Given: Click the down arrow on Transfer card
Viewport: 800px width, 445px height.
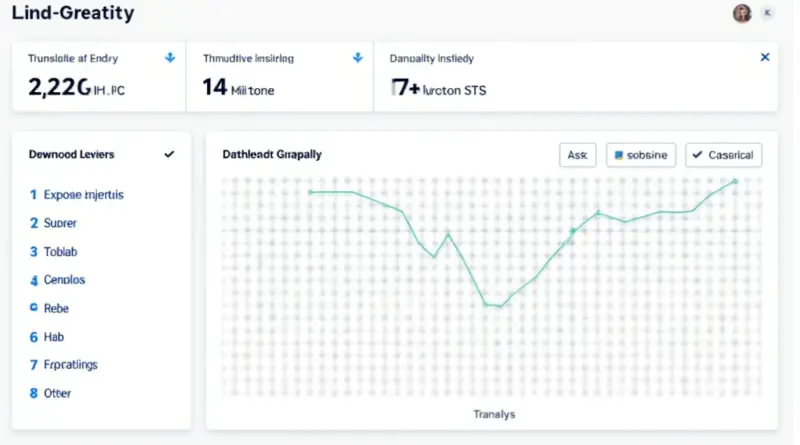Looking at the screenshot, I should (169, 59).
